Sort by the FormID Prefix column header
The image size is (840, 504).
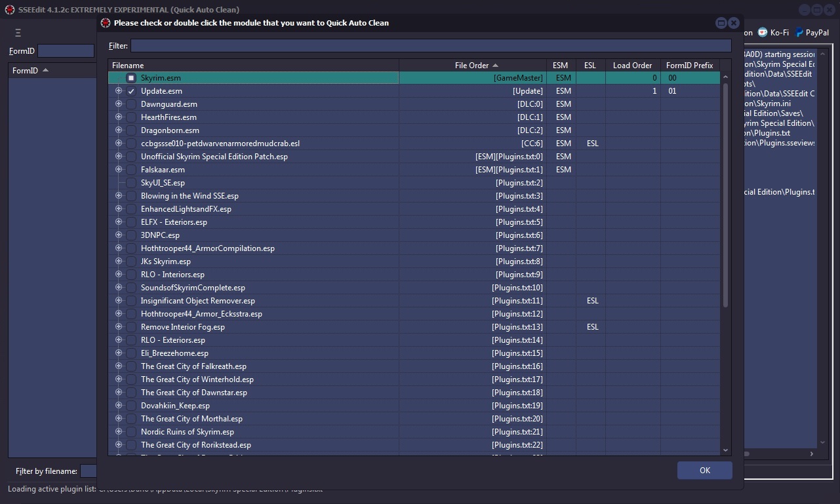(690, 66)
